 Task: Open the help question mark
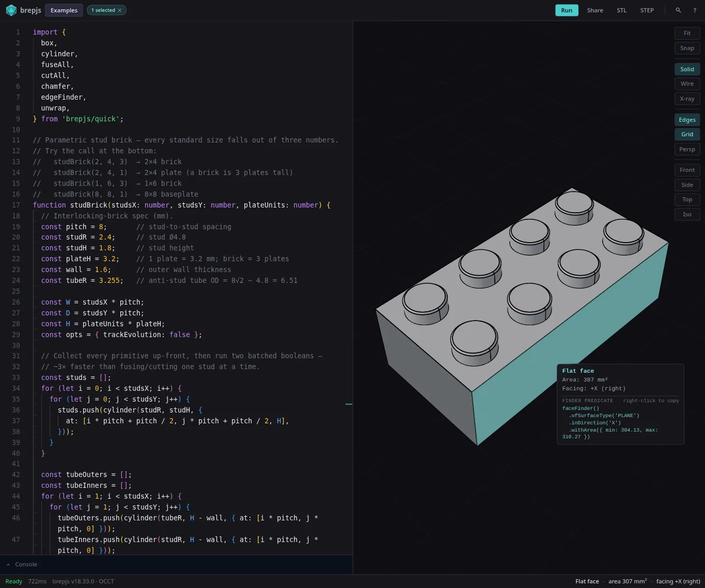coord(695,10)
